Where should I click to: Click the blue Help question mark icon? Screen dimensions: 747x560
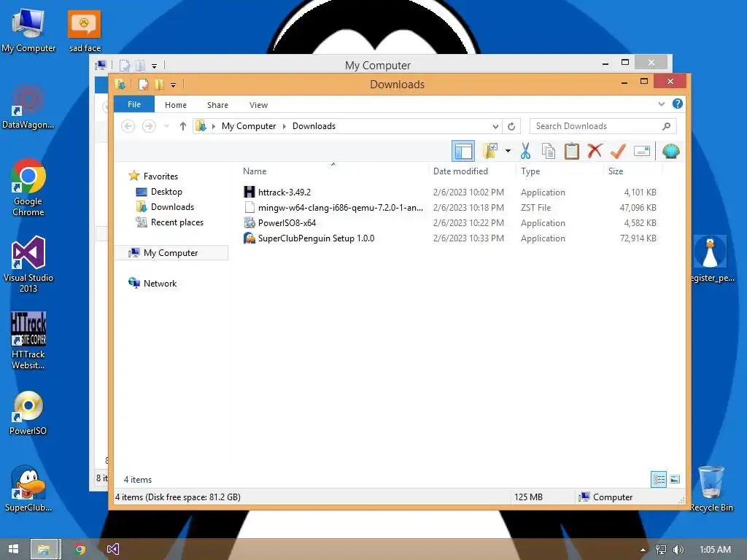(678, 104)
